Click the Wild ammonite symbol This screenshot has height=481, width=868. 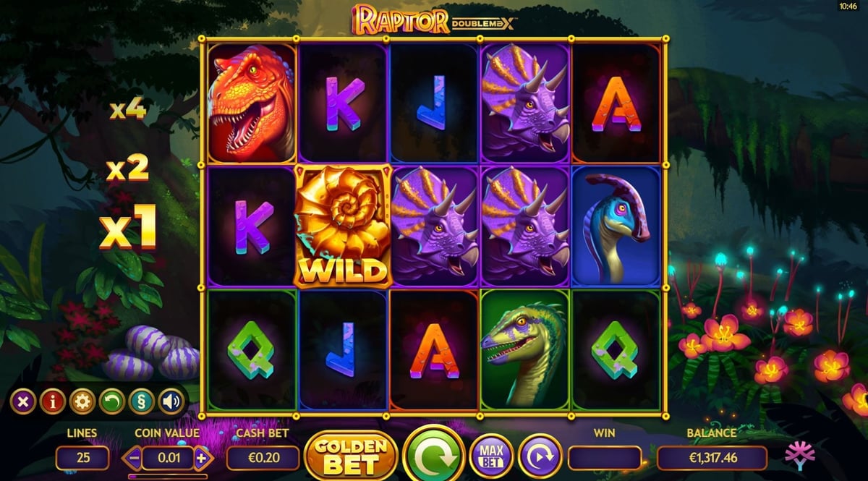344,226
